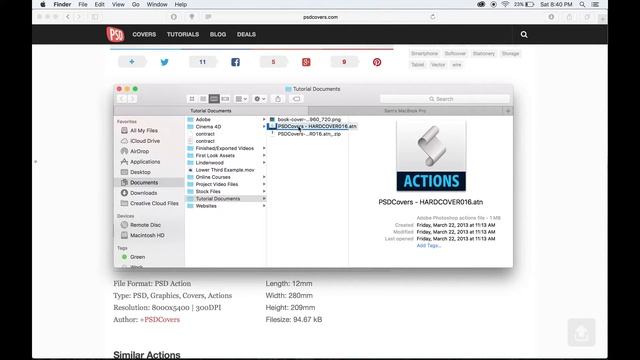Expand the Lindenwood folder arrow
Image resolution: width=640 pixels, height=360 pixels.
(264, 162)
